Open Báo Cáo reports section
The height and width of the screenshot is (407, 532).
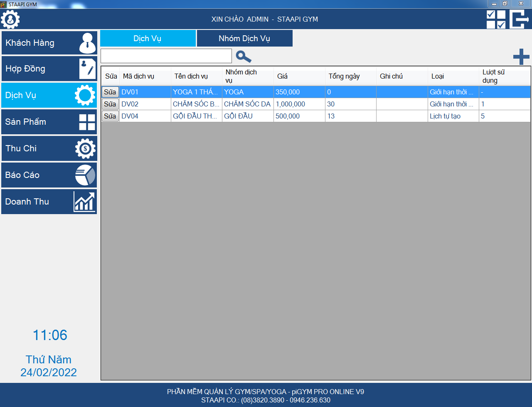pyautogui.click(x=49, y=175)
